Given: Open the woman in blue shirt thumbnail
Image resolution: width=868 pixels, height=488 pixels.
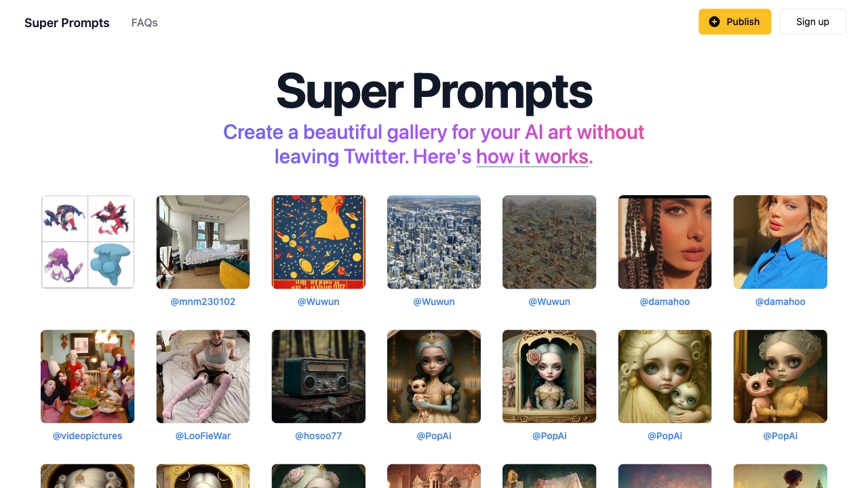Looking at the screenshot, I should pos(780,242).
